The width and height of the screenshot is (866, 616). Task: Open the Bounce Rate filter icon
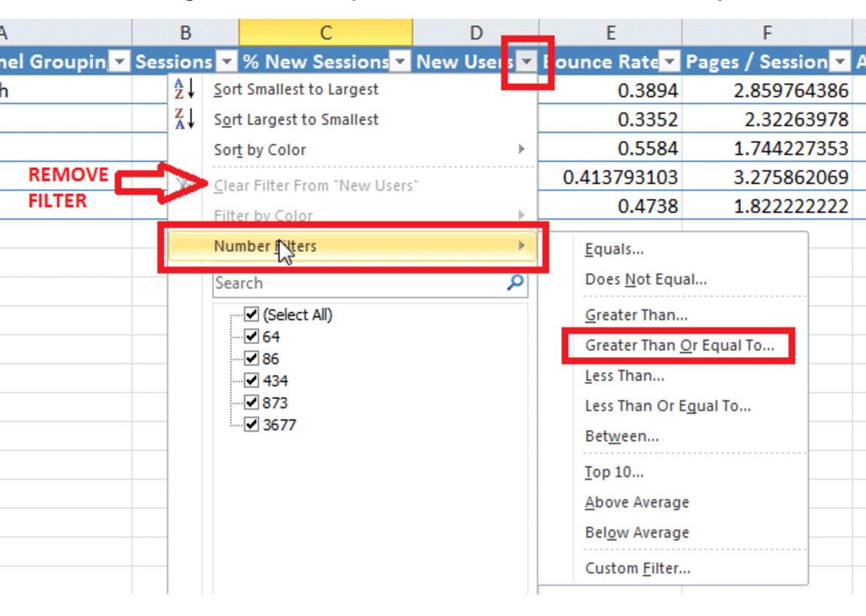point(669,61)
